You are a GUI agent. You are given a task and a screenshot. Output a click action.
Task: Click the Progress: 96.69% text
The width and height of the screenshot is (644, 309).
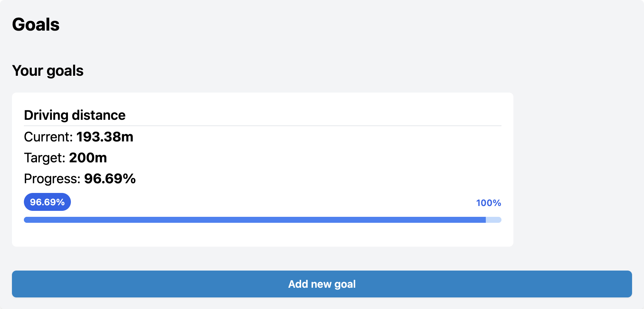click(79, 179)
